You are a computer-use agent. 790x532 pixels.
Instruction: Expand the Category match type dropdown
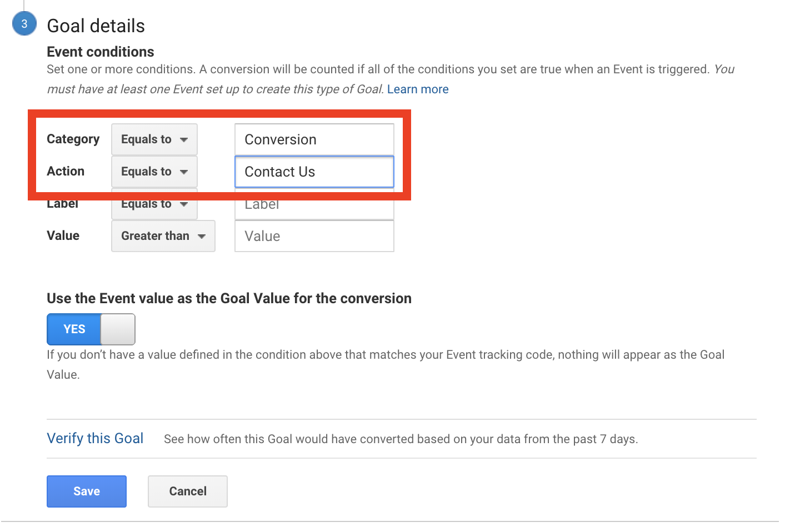pos(154,139)
